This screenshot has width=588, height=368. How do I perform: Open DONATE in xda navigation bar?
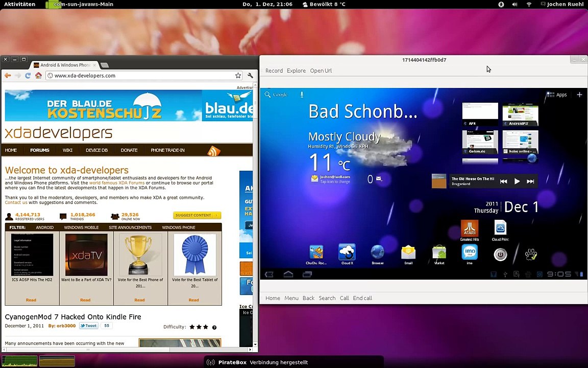click(x=129, y=150)
